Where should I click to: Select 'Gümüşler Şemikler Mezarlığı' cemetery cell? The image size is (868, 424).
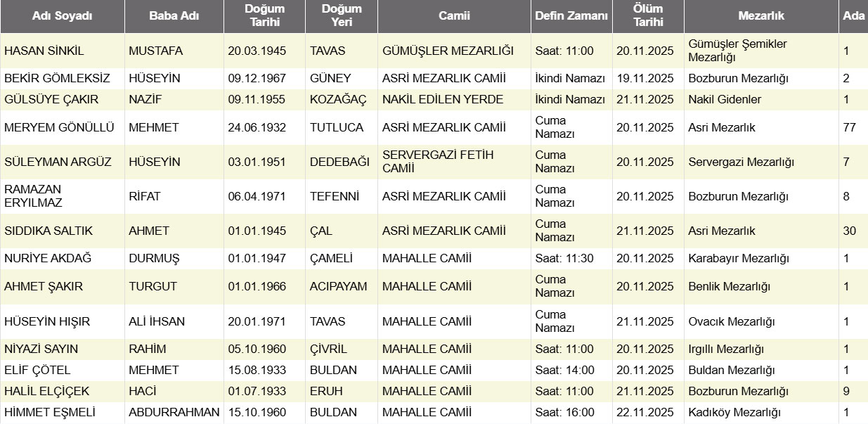(x=737, y=51)
